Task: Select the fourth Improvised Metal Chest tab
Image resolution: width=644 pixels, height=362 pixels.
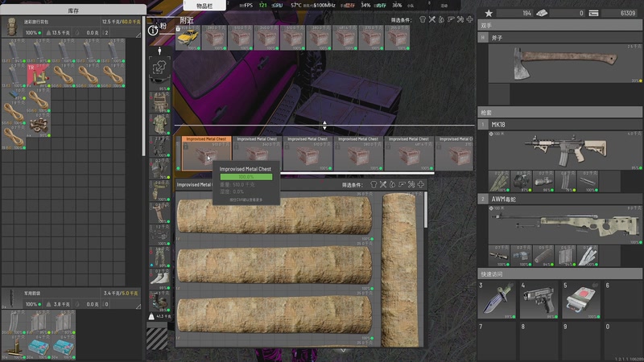Action: click(x=358, y=153)
